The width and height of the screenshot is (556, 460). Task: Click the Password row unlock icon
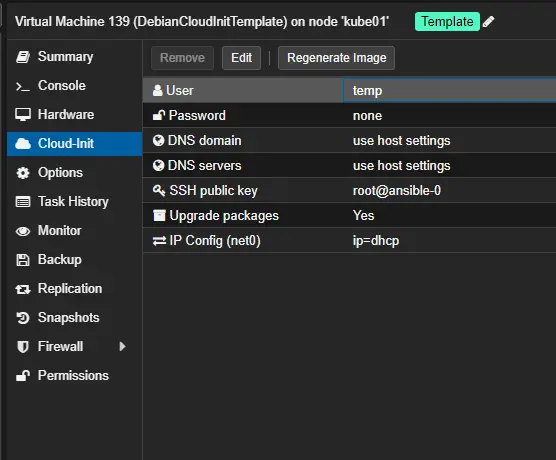coord(159,115)
